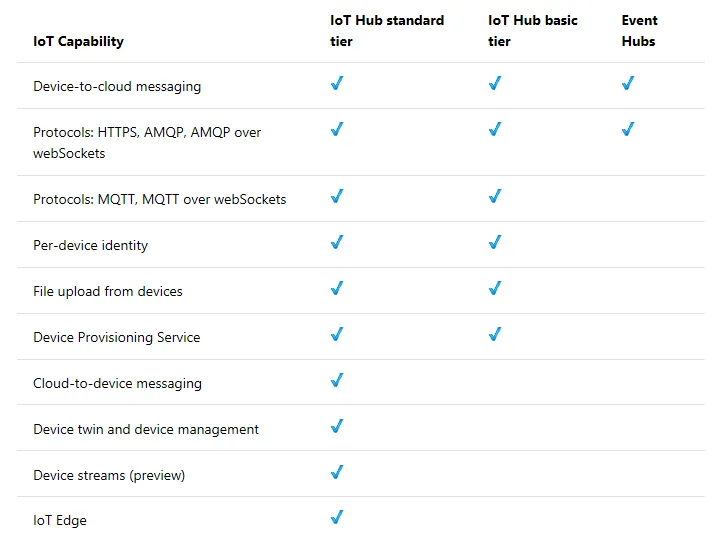
Task: Click the IoT Hub standard tier header
Action: pyautogui.click(x=387, y=31)
